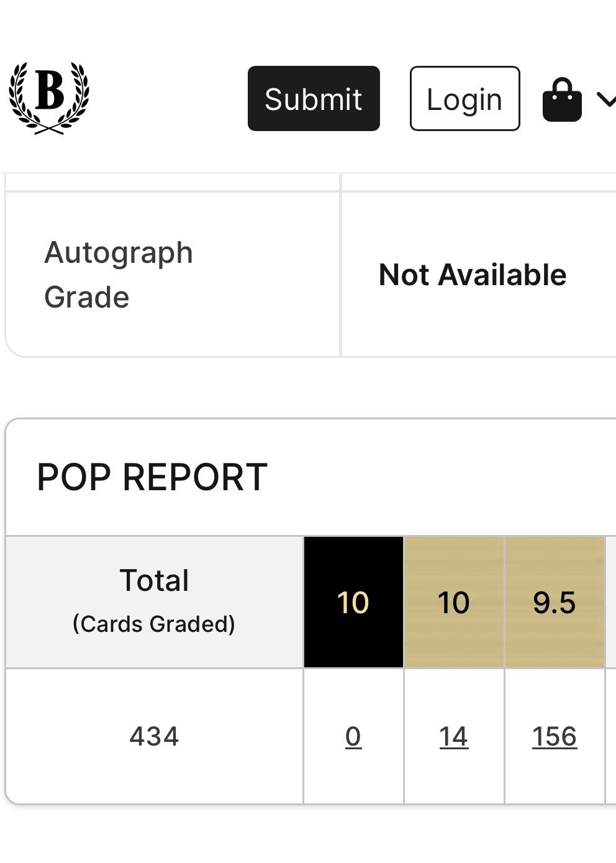Viewport: 616px width, 863px height.
Task: Click the Not Available autograph value
Action: pyautogui.click(x=473, y=275)
